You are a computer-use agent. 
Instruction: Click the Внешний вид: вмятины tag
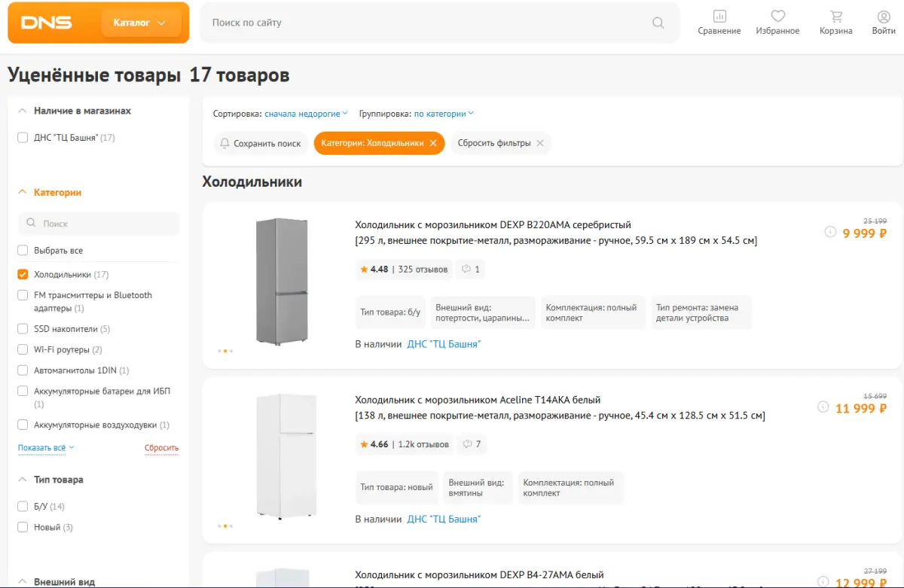(478, 487)
